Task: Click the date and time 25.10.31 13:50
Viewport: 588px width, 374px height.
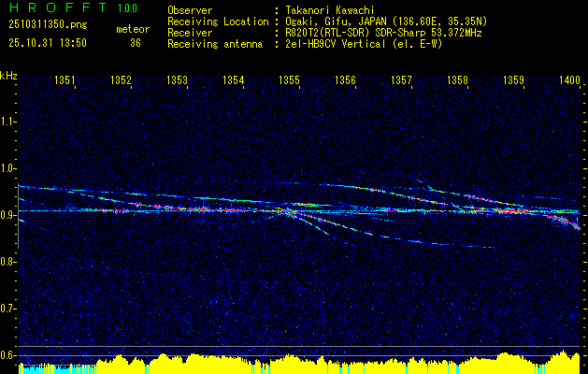Action: [x=48, y=43]
